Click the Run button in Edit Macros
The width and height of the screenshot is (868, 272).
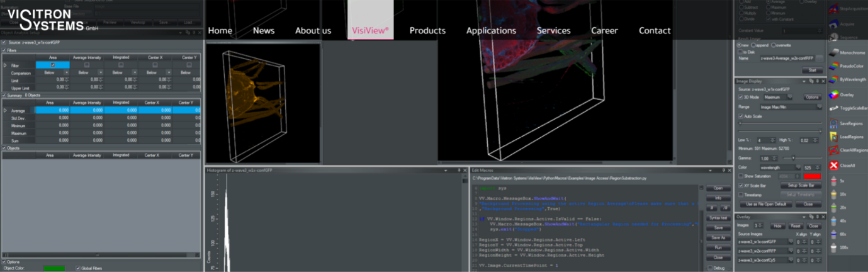click(x=718, y=247)
